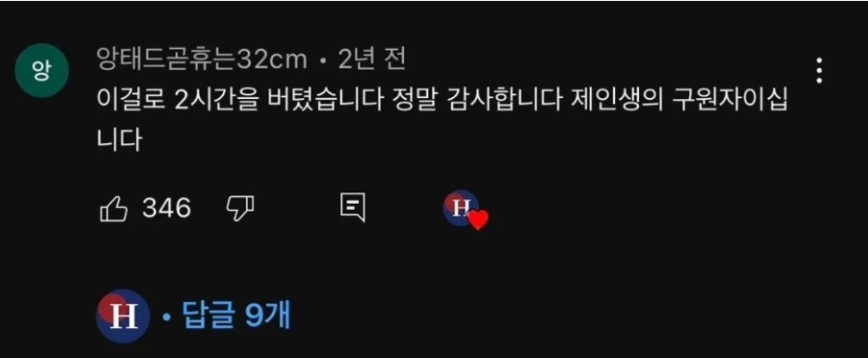The image size is (868, 358).
Task: Click the small H creator avatar beside heart
Action: pos(460,207)
